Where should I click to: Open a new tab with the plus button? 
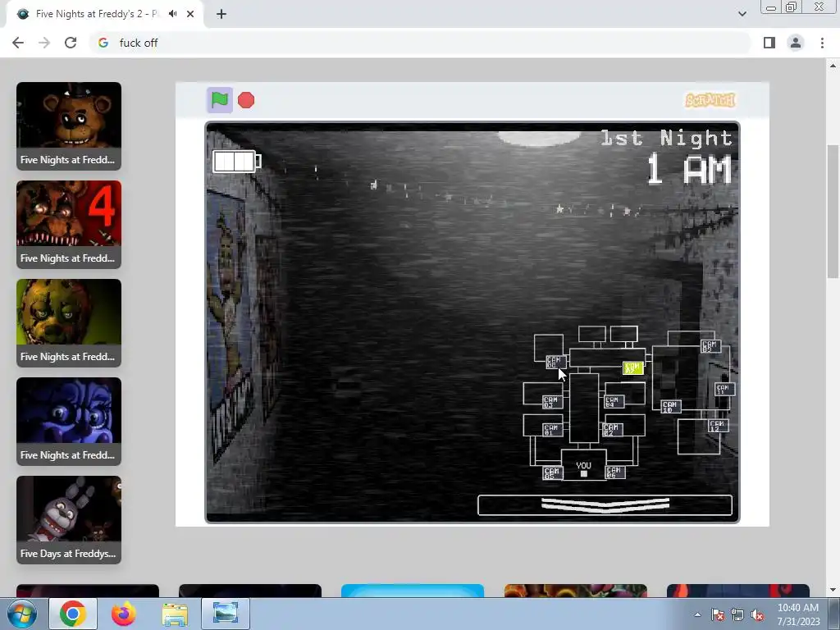click(x=221, y=14)
